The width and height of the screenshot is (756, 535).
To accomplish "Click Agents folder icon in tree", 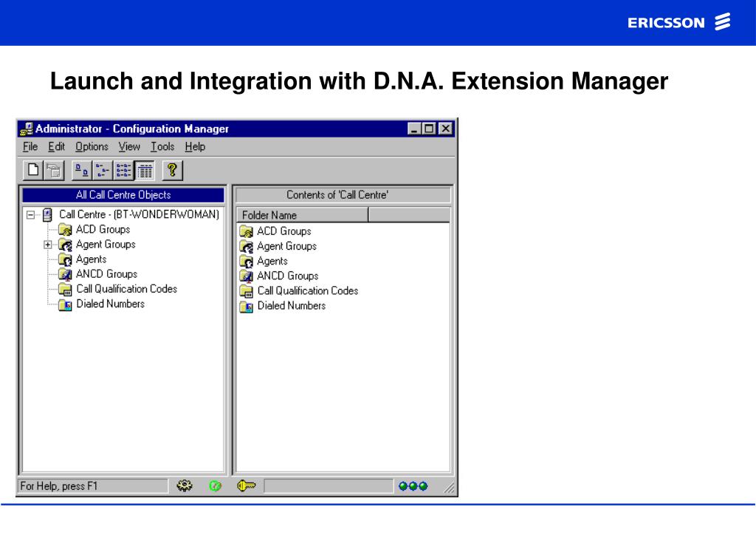I will [x=65, y=259].
